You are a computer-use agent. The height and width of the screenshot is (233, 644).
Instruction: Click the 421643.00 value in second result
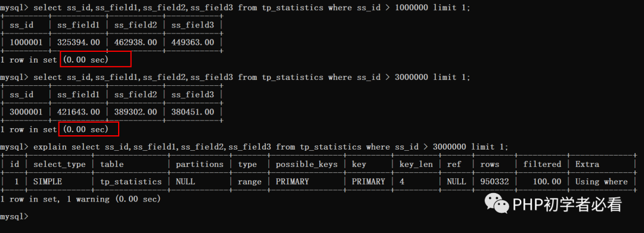coord(79,112)
